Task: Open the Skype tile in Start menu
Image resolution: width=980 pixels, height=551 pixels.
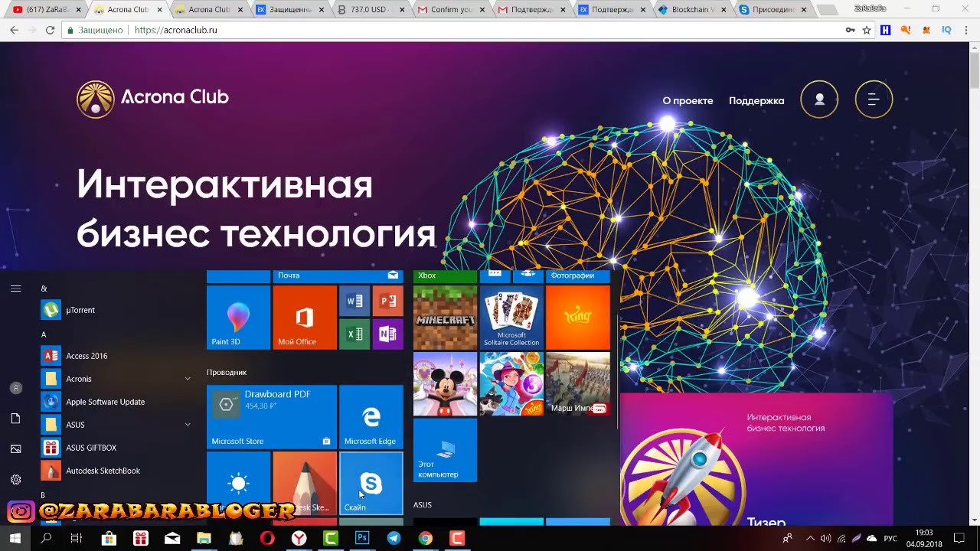Action: point(371,483)
